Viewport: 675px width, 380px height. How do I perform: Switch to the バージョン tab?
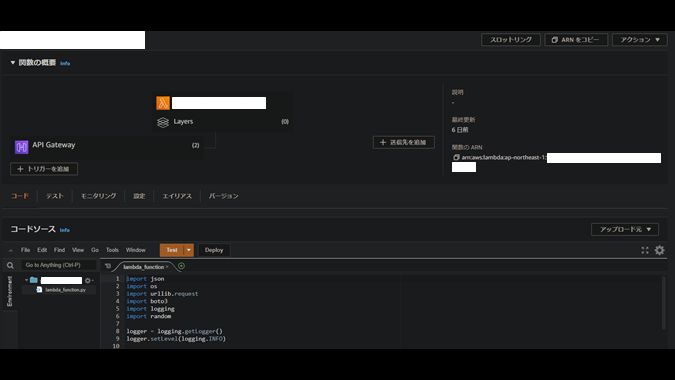pos(223,196)
